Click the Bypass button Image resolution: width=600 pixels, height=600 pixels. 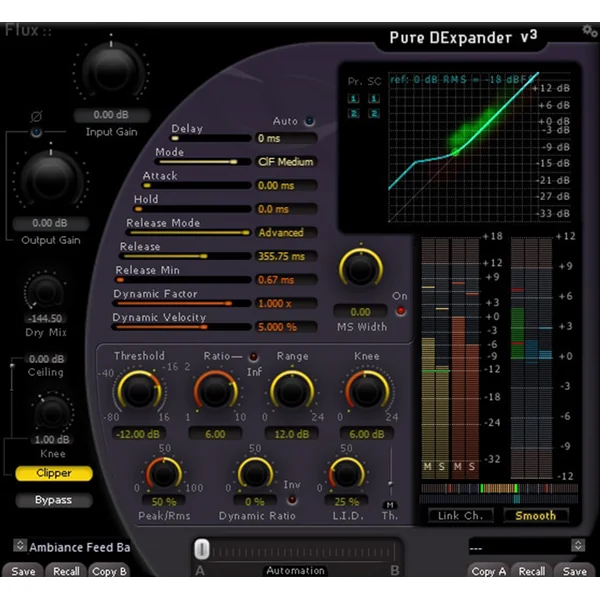pos(54,500)
